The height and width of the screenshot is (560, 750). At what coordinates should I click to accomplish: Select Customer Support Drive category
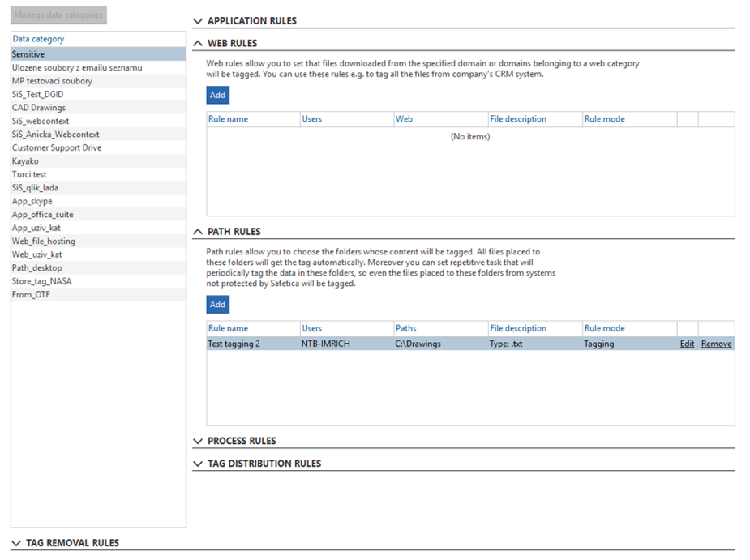[x=57, y=148]
